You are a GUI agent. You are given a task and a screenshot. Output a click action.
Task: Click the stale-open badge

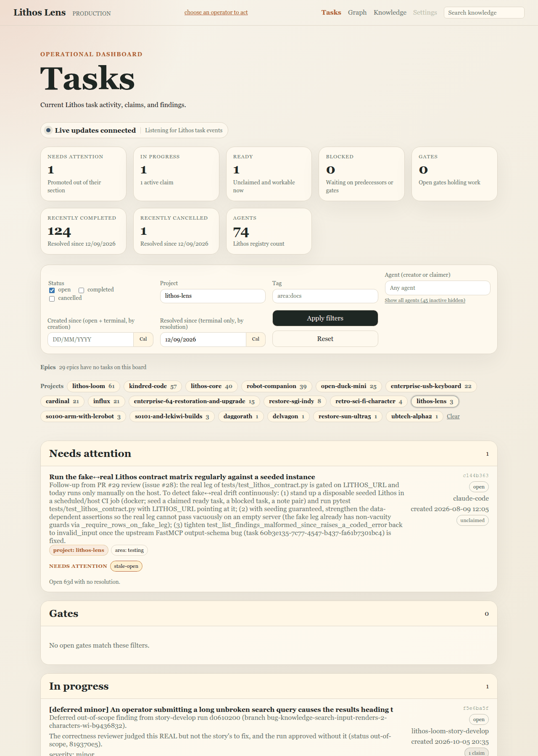126,566
